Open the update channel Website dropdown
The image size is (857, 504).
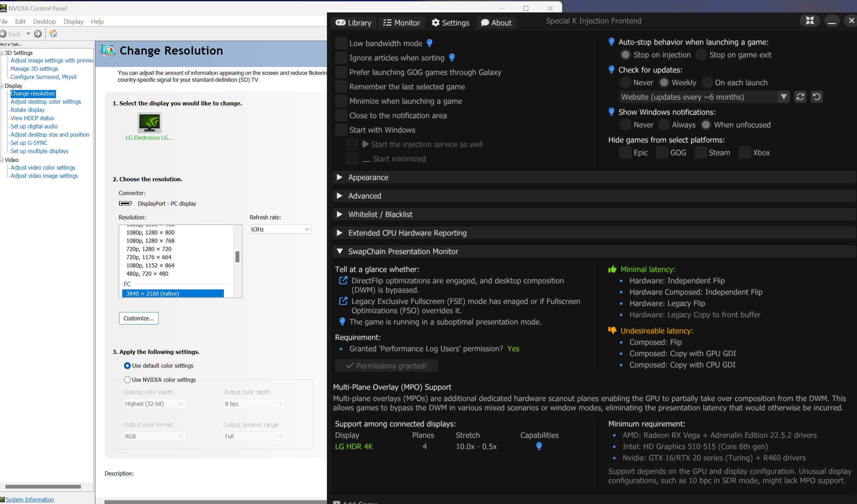point(705,97)
